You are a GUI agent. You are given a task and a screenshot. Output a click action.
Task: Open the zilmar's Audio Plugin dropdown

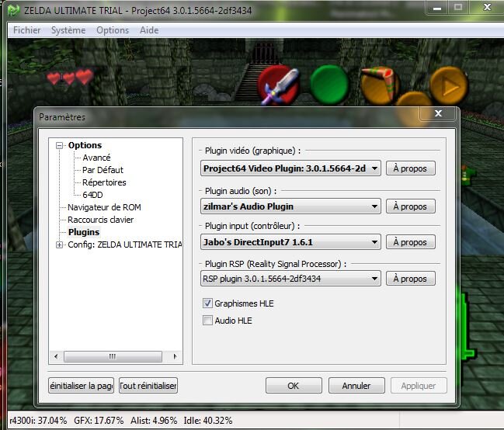[x=374, y=206]
